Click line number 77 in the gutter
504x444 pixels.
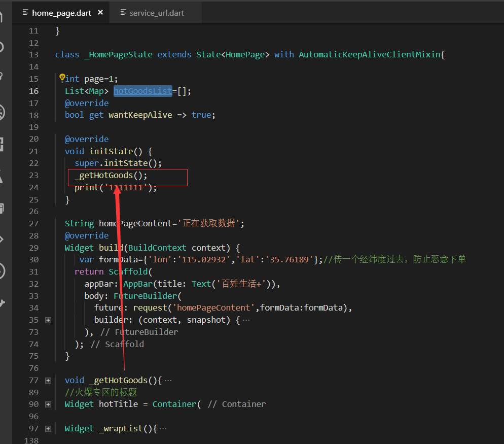[x=34, y=381]
